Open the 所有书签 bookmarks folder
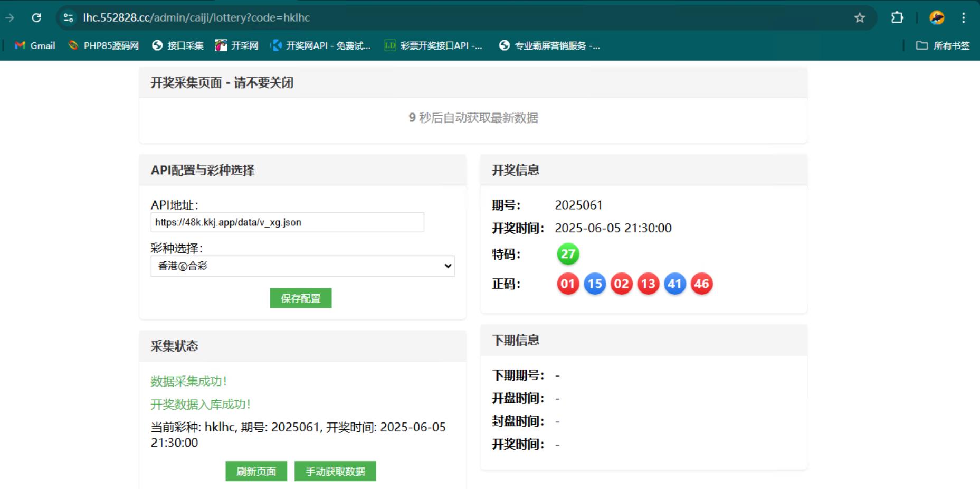 pyautogui.click(x=943, y=46)
